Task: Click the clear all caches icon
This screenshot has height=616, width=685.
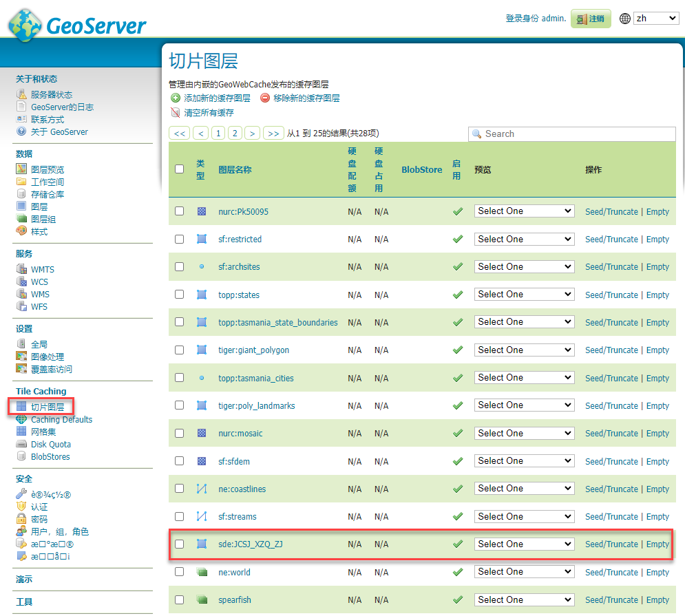Action: tap(175, 113)
